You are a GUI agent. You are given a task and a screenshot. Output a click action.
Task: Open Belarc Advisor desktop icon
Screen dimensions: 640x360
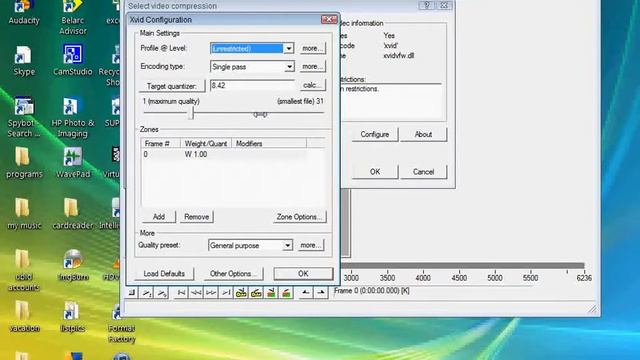point(73,18)
